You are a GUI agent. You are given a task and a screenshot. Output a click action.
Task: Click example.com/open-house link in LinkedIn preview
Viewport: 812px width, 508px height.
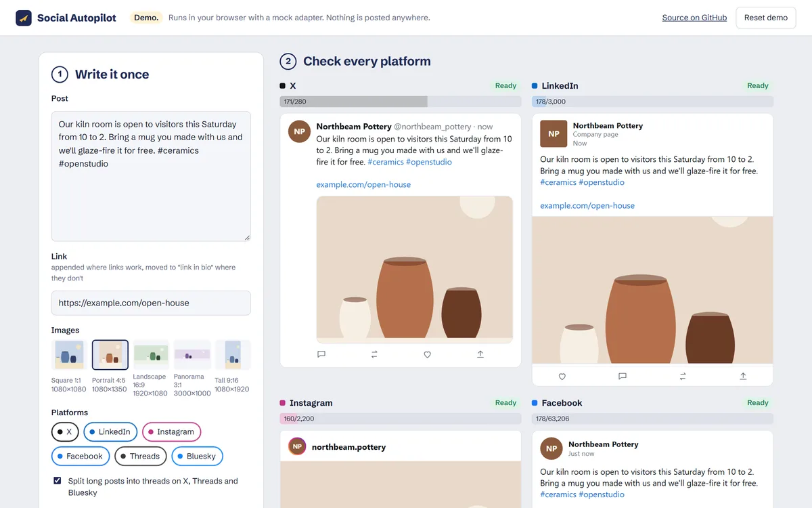[x=587, y=205]
